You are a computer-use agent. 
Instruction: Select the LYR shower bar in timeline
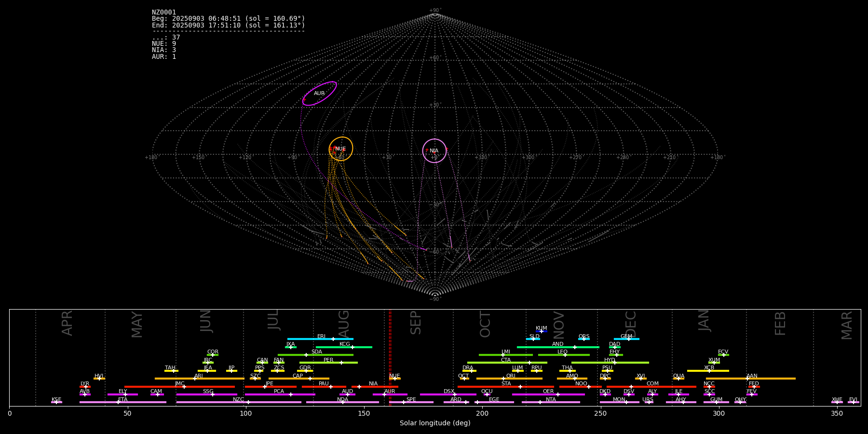pyautogui.click(x=85, y=386)
